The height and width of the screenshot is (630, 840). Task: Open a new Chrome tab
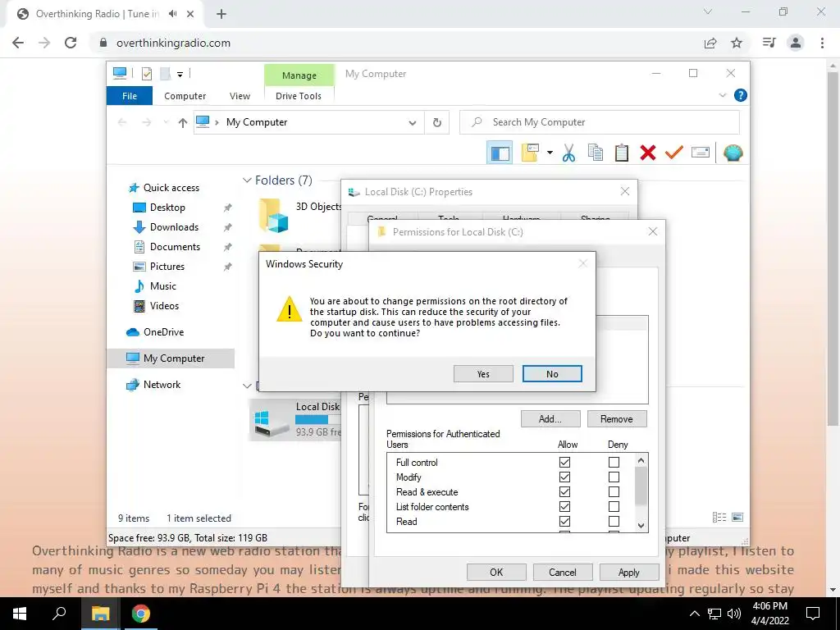coord(221,14)
